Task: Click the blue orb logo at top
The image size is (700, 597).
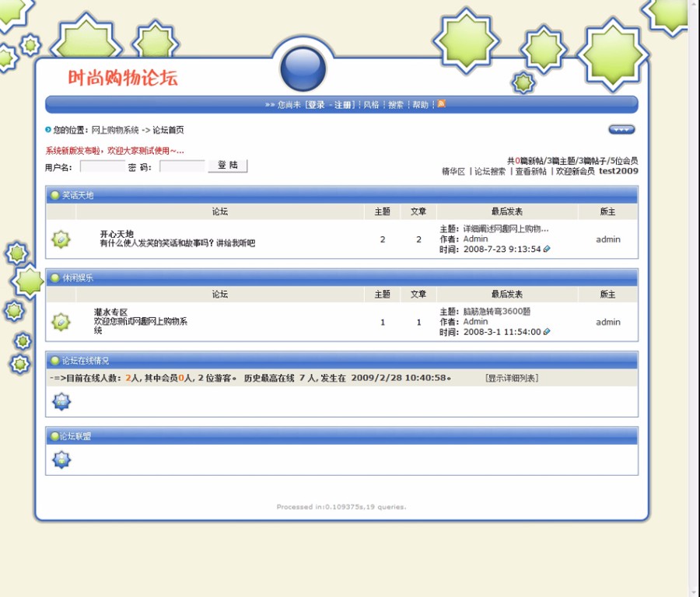Action: [x=303, y=68]
